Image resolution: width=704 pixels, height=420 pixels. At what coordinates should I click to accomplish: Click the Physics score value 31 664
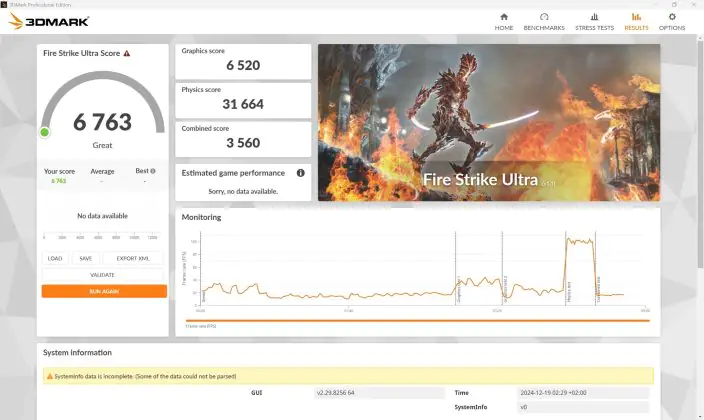click(x=243, y=104)
